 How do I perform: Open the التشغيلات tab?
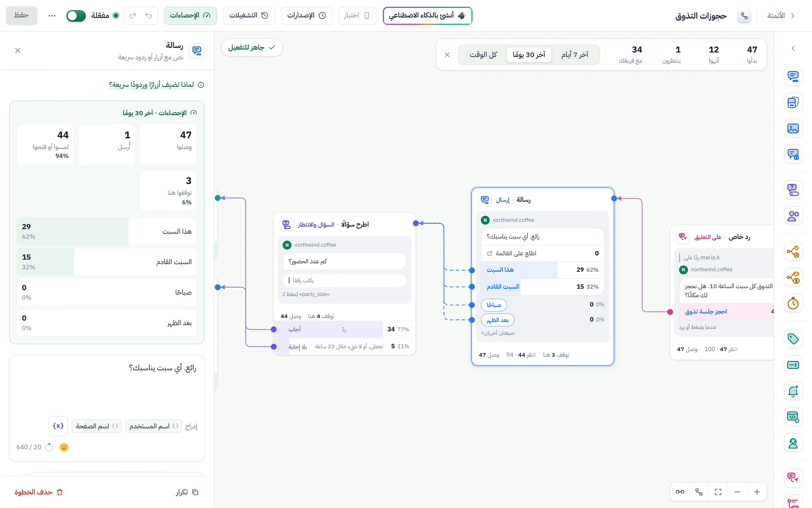click(249, 16)
